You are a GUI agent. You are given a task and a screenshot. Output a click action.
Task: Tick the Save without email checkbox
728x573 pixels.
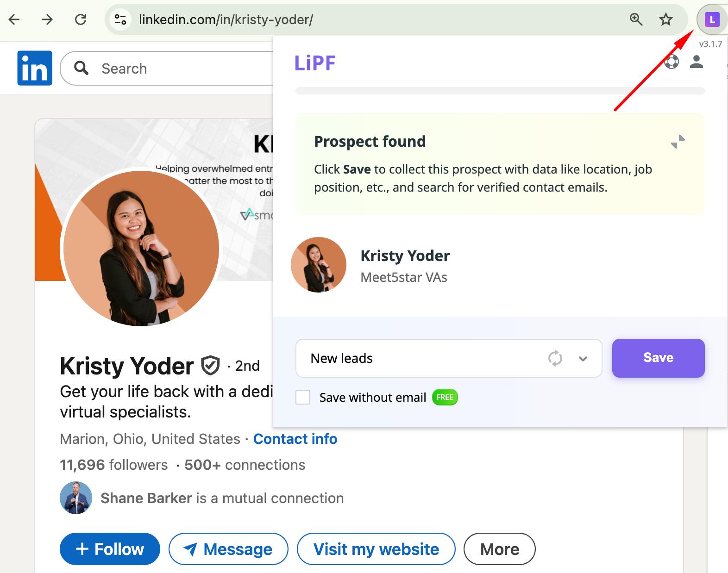click(303, 397)
